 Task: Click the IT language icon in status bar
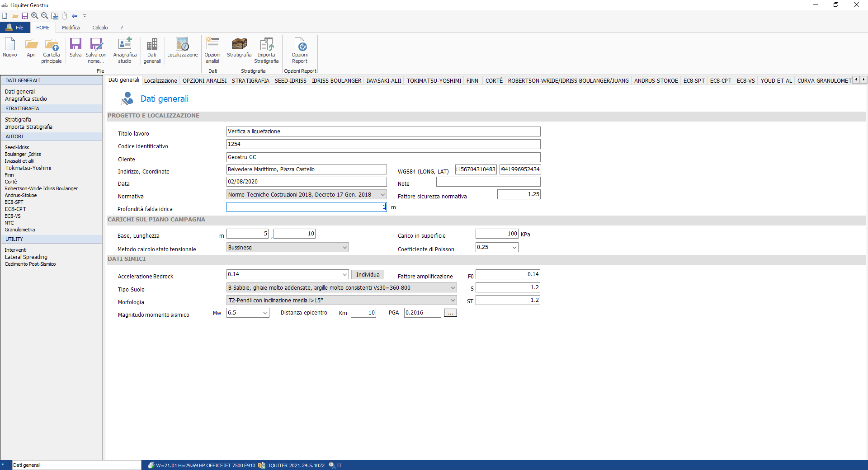click(x=331, y=465)
